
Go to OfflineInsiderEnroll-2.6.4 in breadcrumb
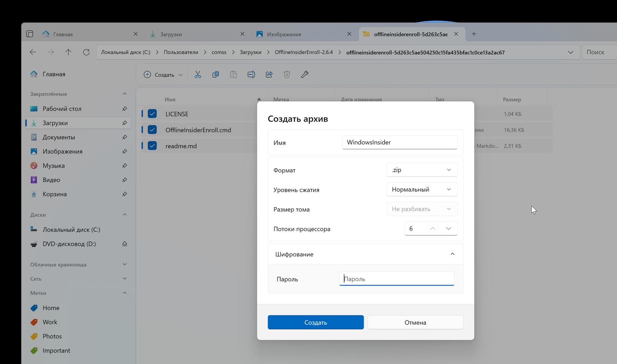304,52
